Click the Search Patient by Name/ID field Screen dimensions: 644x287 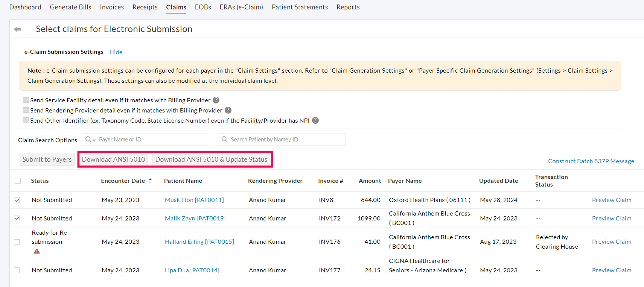[286, 140]
